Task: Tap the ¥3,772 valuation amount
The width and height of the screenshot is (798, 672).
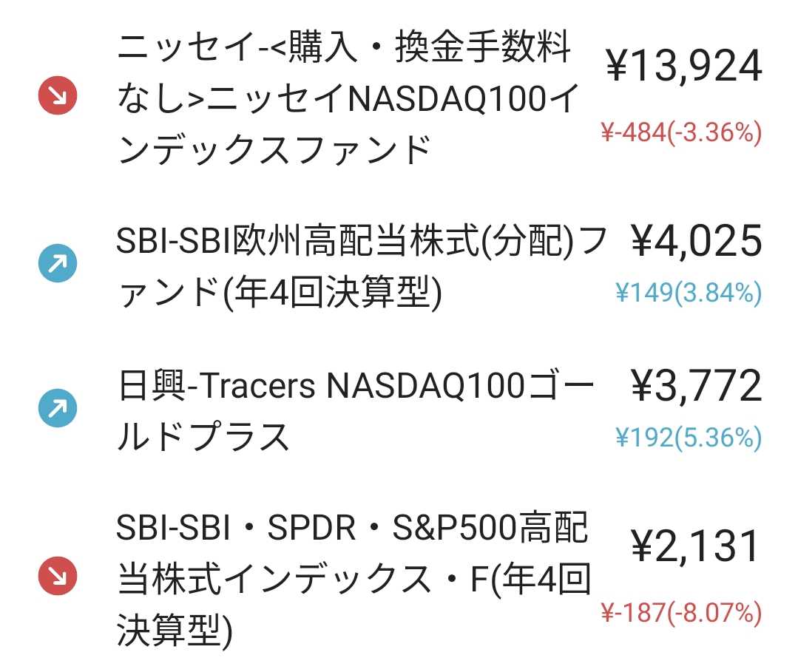Action: [x=696, y=385]
